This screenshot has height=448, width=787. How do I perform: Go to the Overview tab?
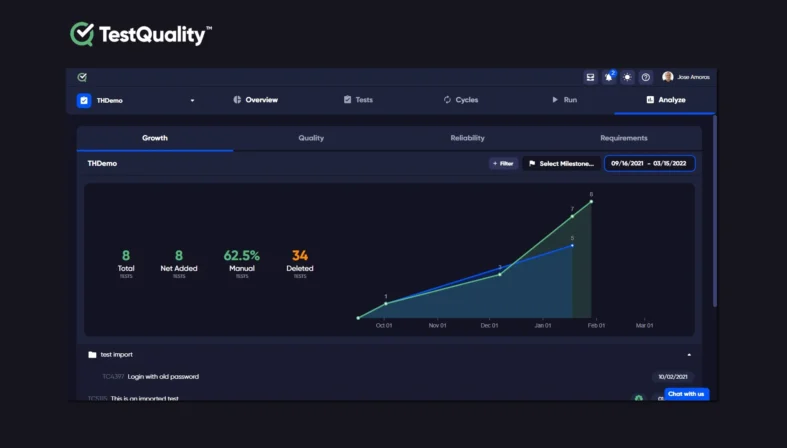(x=255, y=100)
